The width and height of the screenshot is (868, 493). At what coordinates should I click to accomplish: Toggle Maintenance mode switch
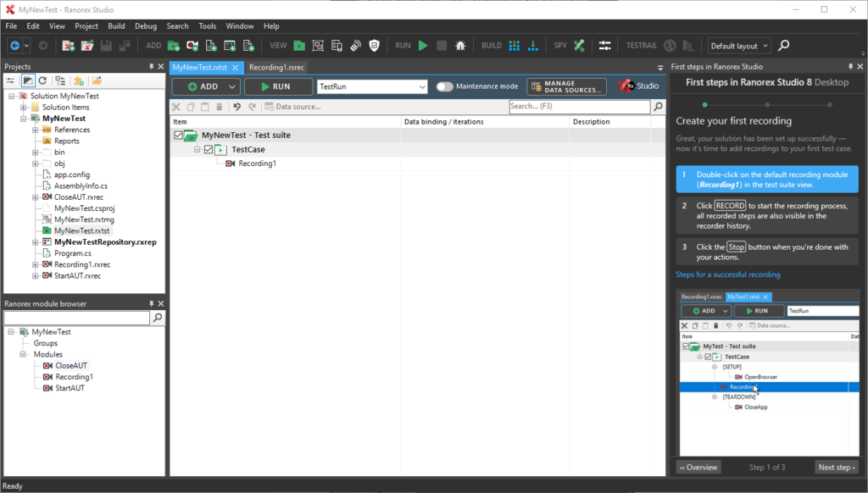pyautogui.click(x=444, y=86)
